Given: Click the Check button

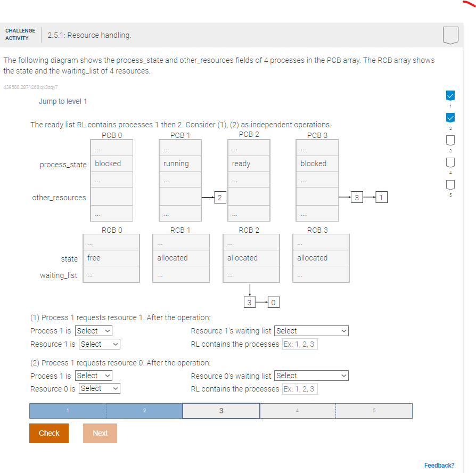Looking at the screenshot, I should coord(48,433).
